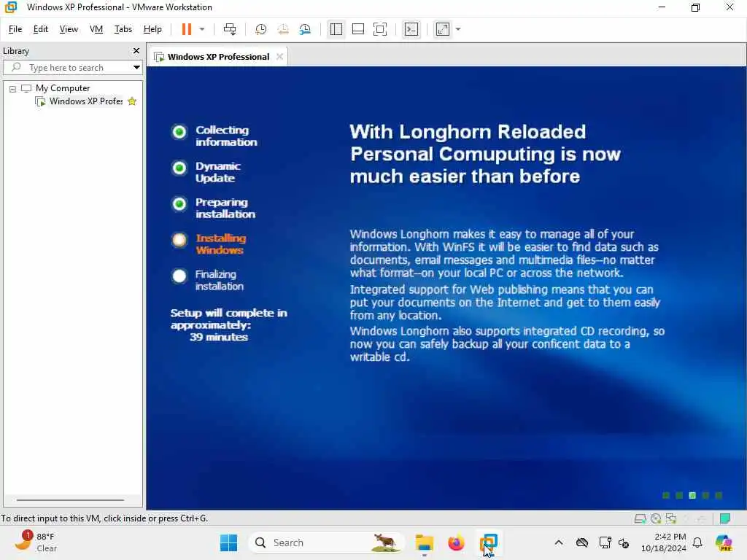Image resolution: width=747 pixels, height=560 pixels.
Task: Open the Windows Start menu
Action: (228, 542)
